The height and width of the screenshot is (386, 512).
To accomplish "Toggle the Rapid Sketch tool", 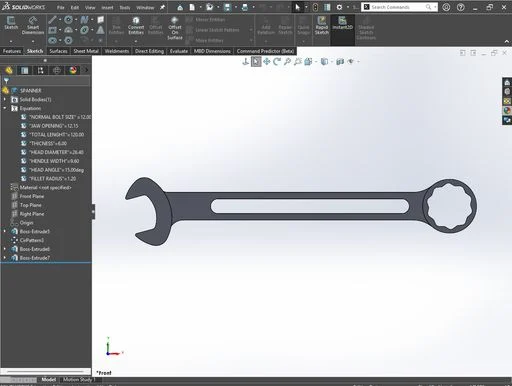I will coord(322,25).
